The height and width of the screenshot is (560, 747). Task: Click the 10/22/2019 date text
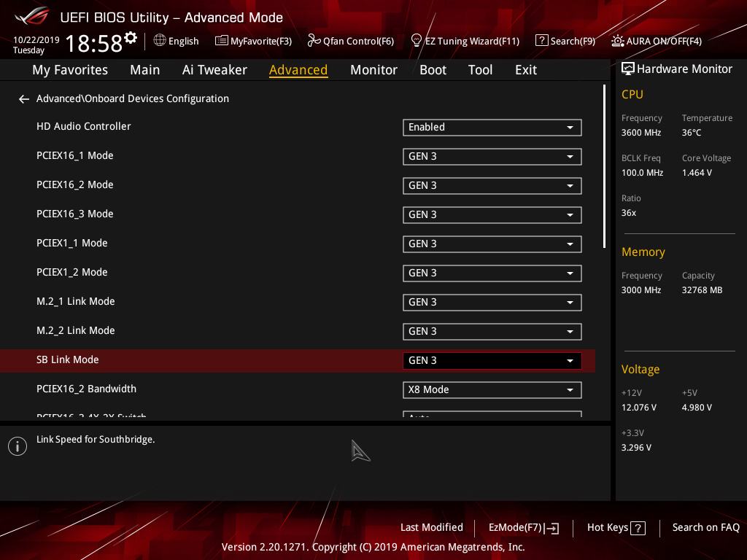coord(36,40)
